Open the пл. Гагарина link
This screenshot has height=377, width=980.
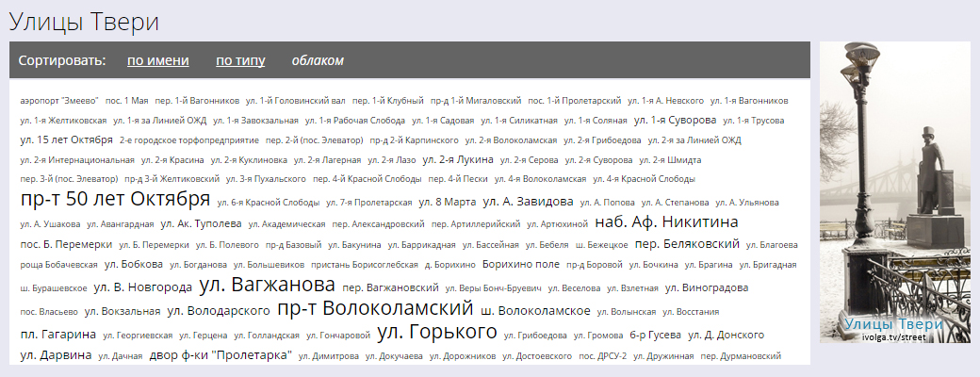58,335
